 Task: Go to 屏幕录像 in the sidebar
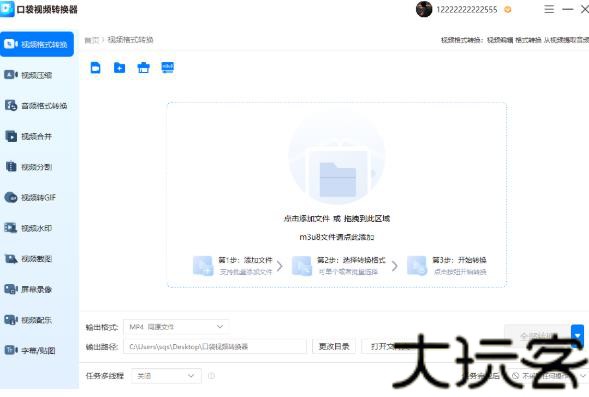click(37, 289)
